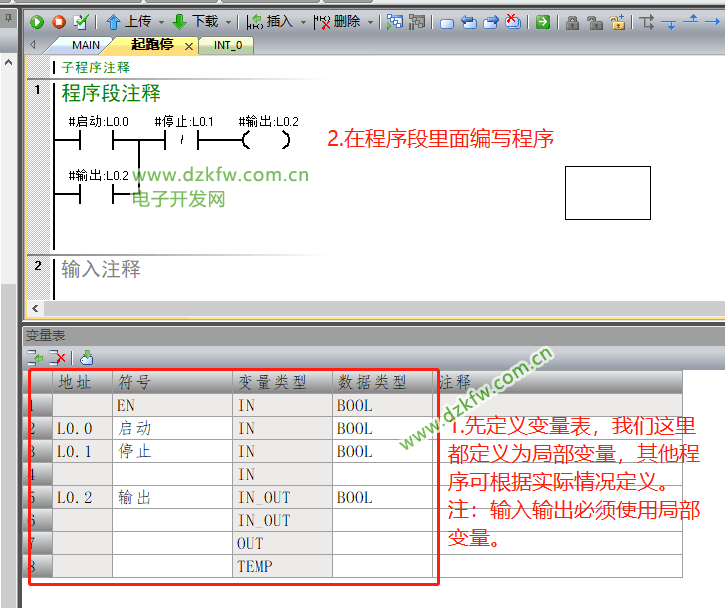This screenshot has height=608, width=725.
Task: Select the 启动 symbol cell in variable table
Action: click(x=172, y=428)
